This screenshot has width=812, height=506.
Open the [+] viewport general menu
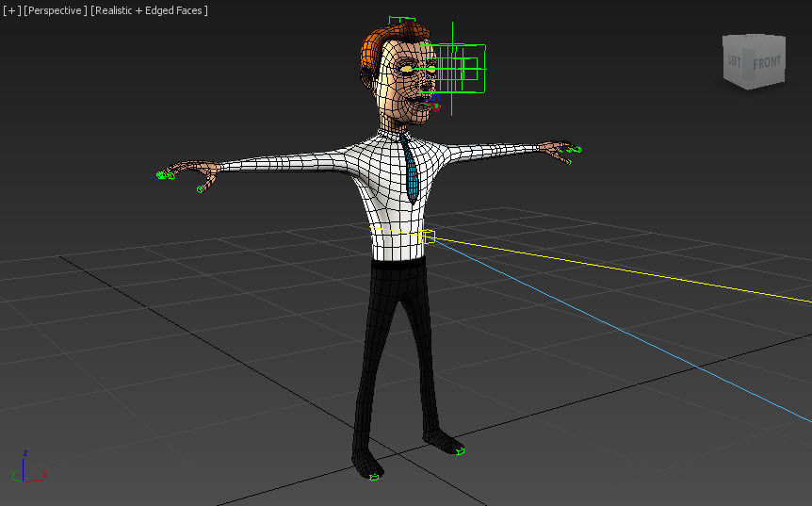click(12, 10)
